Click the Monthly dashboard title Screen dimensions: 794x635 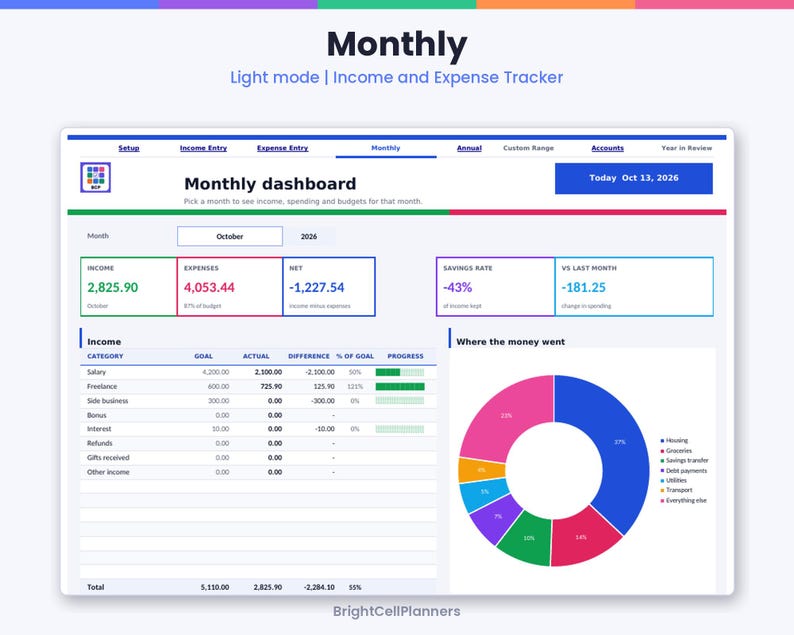tap(270, 183)
